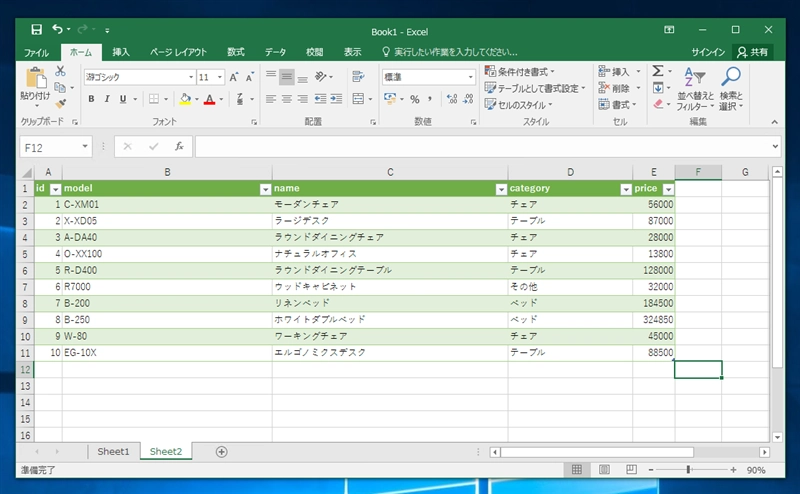800x494 pixels.
Task: Toggle Underline formatting
Action: click(123, 99)
